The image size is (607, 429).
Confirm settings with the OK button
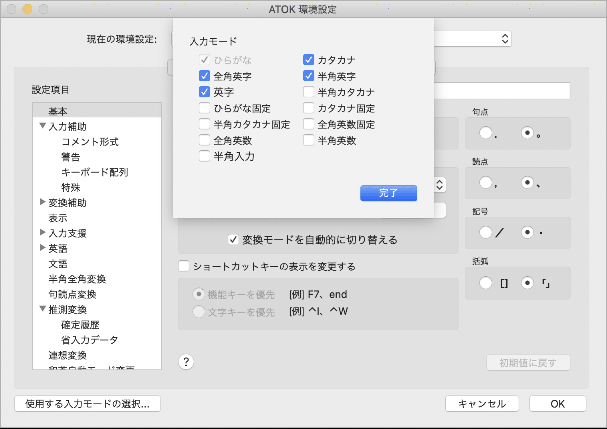click(x=557, y=404)
